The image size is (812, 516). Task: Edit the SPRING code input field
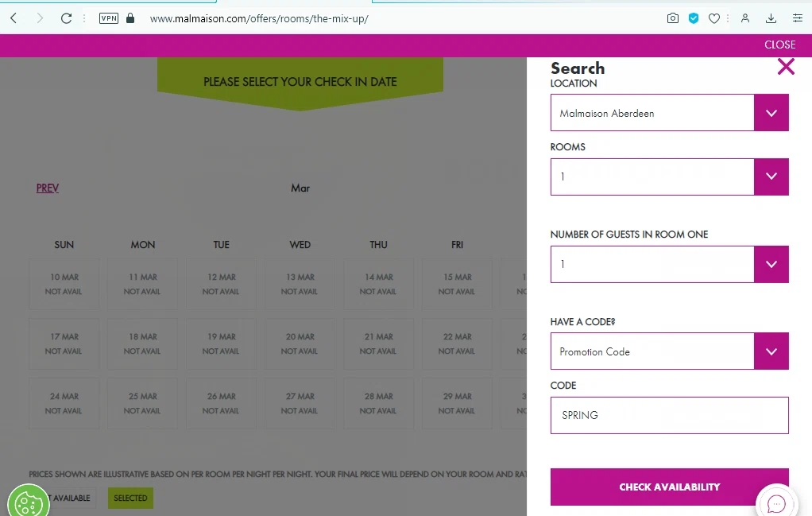(669, 416)
